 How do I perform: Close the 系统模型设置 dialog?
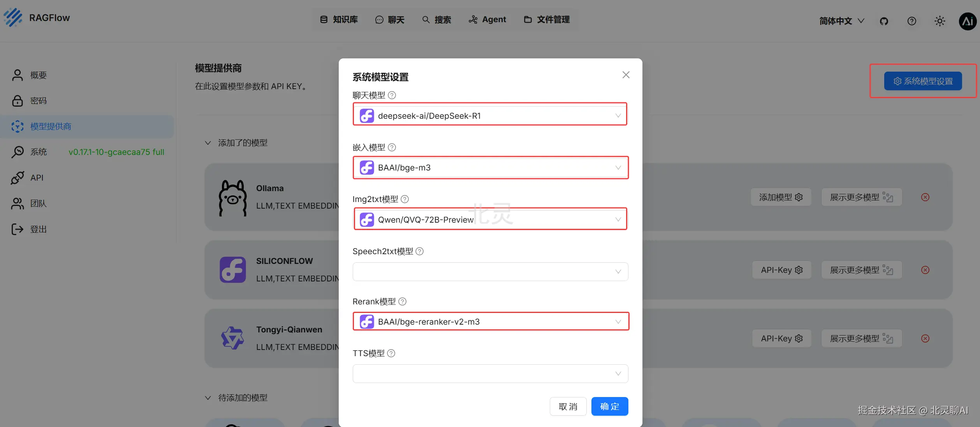[626, 74]
